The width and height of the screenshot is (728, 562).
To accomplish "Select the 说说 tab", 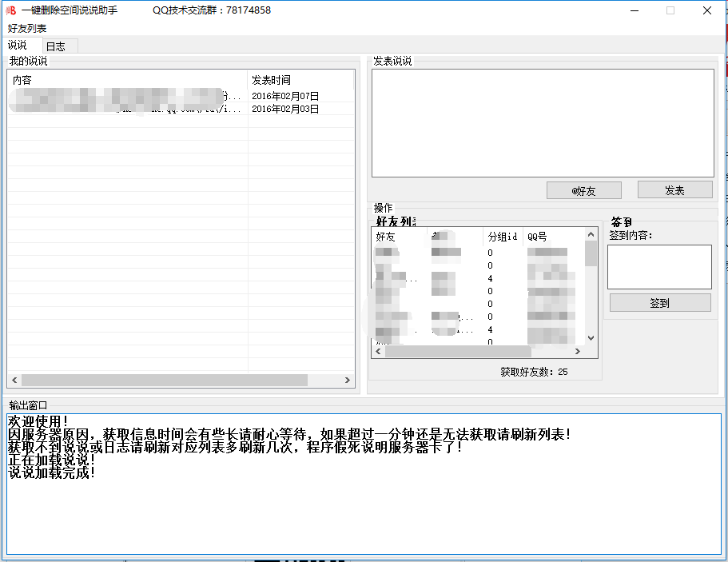I will click(18, 45).
